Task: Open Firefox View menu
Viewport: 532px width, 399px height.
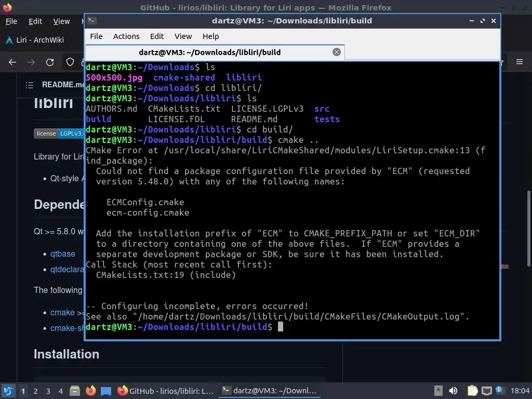Action: tap(61, 21)
